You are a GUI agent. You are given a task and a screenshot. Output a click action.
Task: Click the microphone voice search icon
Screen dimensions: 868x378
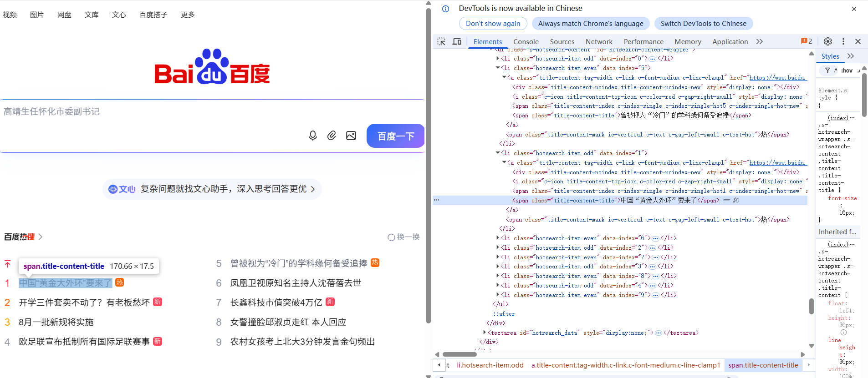point(313,136)
